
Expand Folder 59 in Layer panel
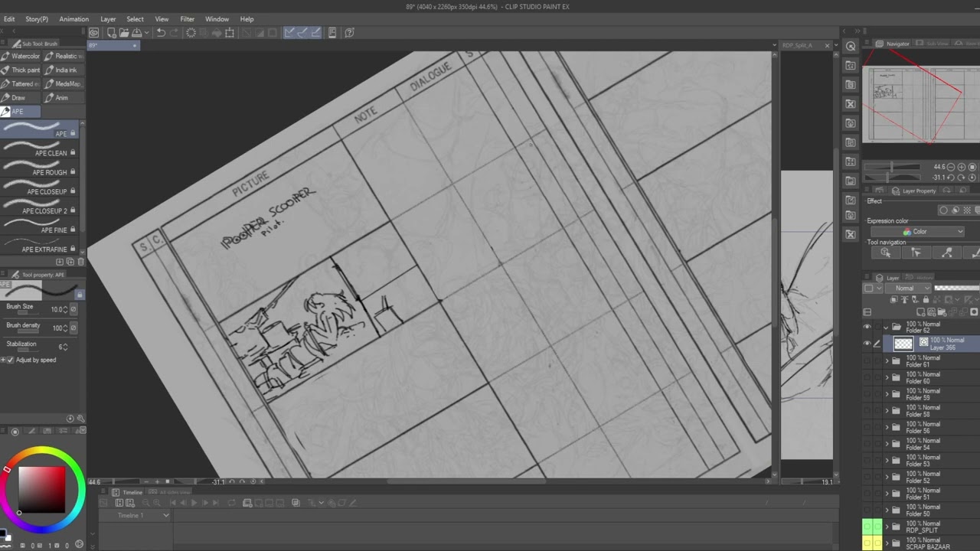[x=887, y=394]
